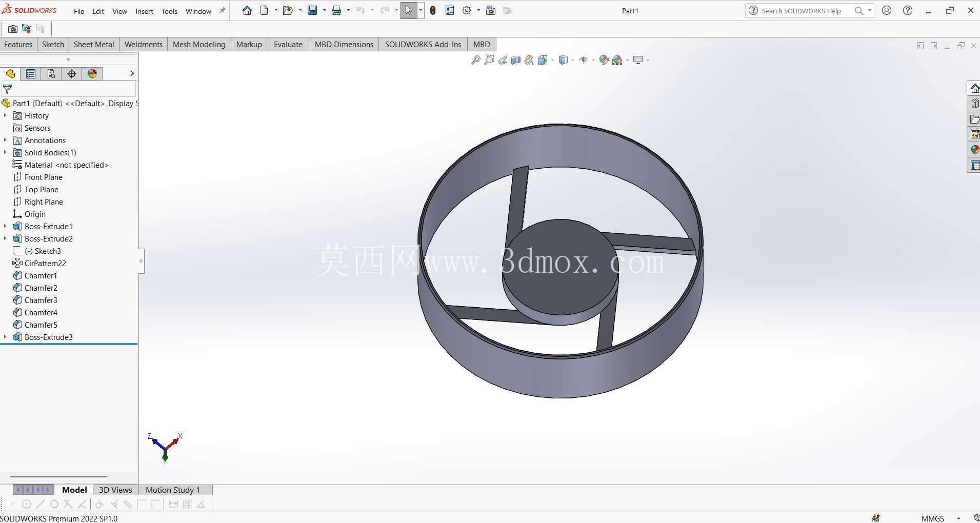Click the 3D screen capture camera icon

(x=491, y=10)
